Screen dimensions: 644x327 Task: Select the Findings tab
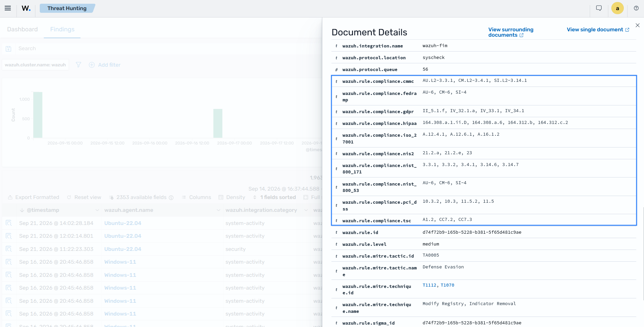[62, 29]
